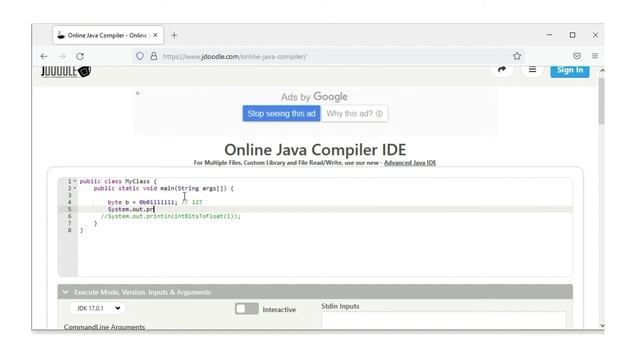Open the JDK 17.0.1 version dropdown
Viewport: 640px width, 360px height.
[98, 308]
